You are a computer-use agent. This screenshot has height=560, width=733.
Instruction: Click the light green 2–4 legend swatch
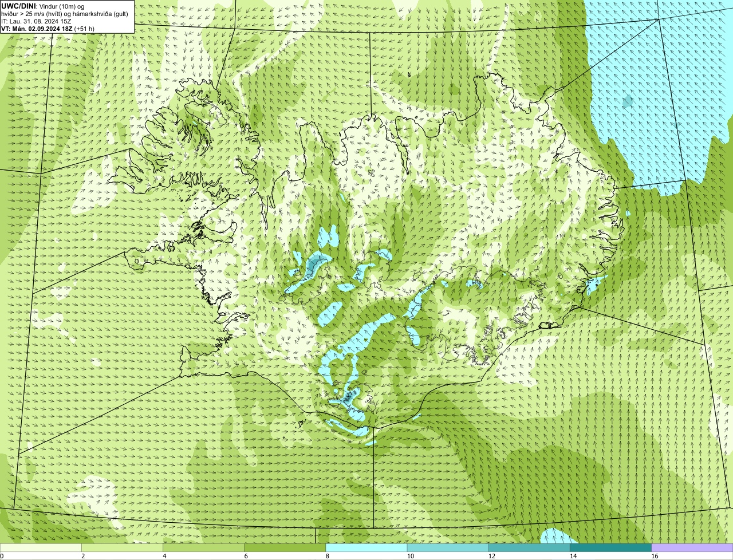[x=122, y=547]
